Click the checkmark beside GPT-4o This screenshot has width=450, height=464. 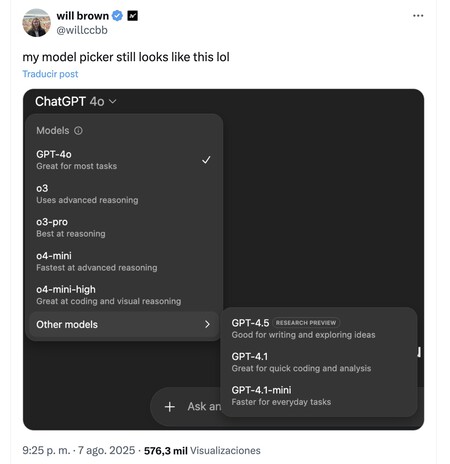(x=206, y=160)
